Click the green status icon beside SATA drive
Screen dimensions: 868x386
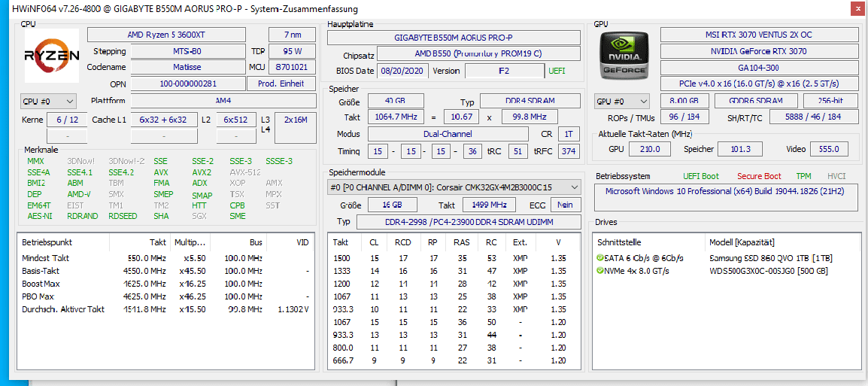599,259
